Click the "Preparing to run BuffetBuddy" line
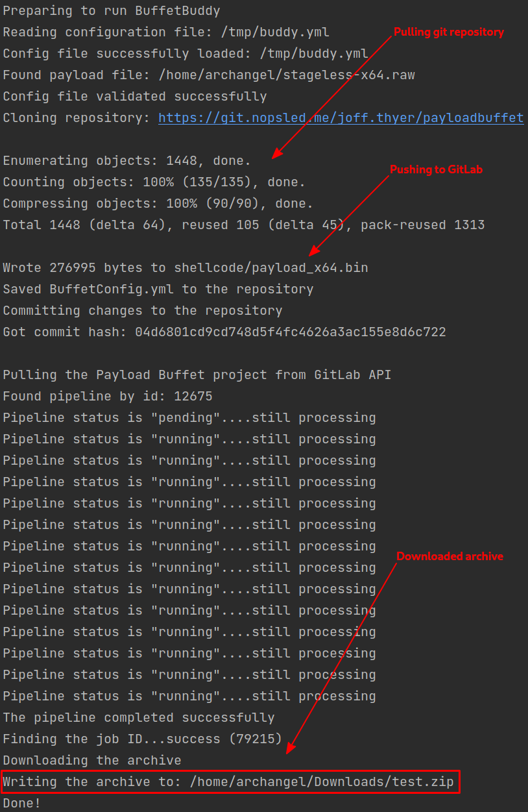The image size is (528, 812). [x=112, y=11]
